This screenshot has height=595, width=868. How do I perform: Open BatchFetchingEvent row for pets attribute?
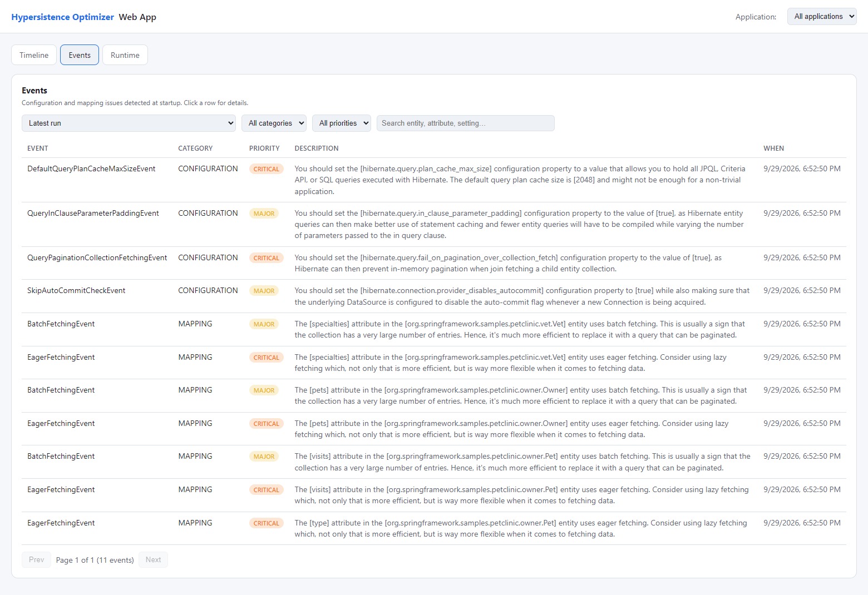click(434, 396)
